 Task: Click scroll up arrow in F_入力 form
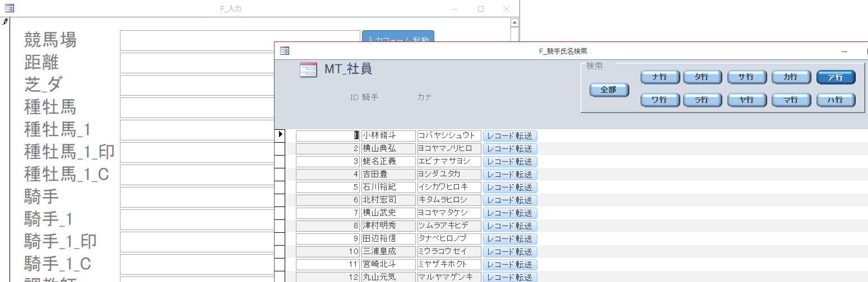coord(514,23)
